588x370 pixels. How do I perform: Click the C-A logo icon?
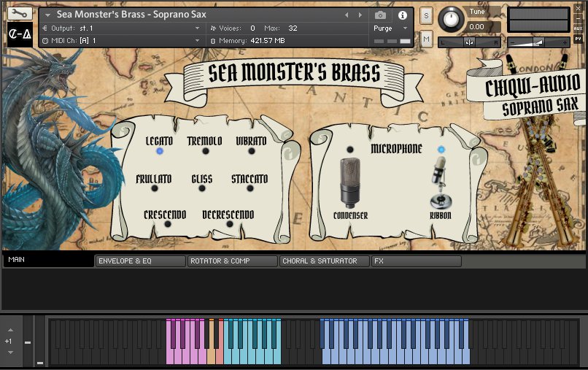pyautogui.click(x=20, y=35)
